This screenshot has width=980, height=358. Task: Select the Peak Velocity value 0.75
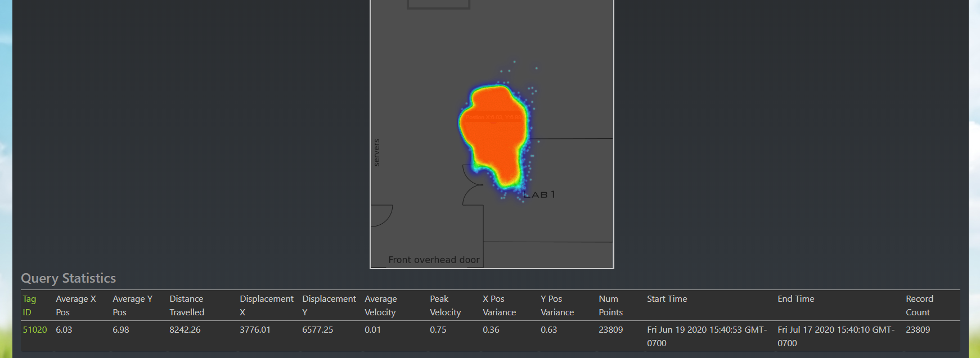point(438,330)
